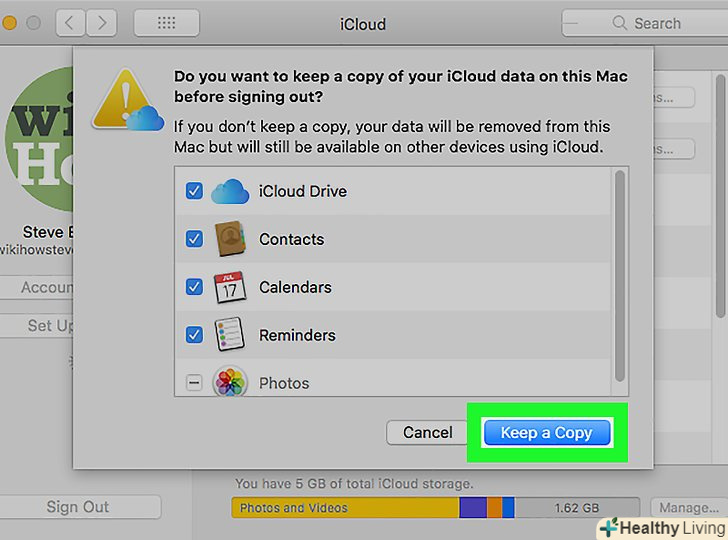The height and width of the screenshot is (540, 728).
Task: Uncheck the Contacts checkbox
Action: coord(194,239)
